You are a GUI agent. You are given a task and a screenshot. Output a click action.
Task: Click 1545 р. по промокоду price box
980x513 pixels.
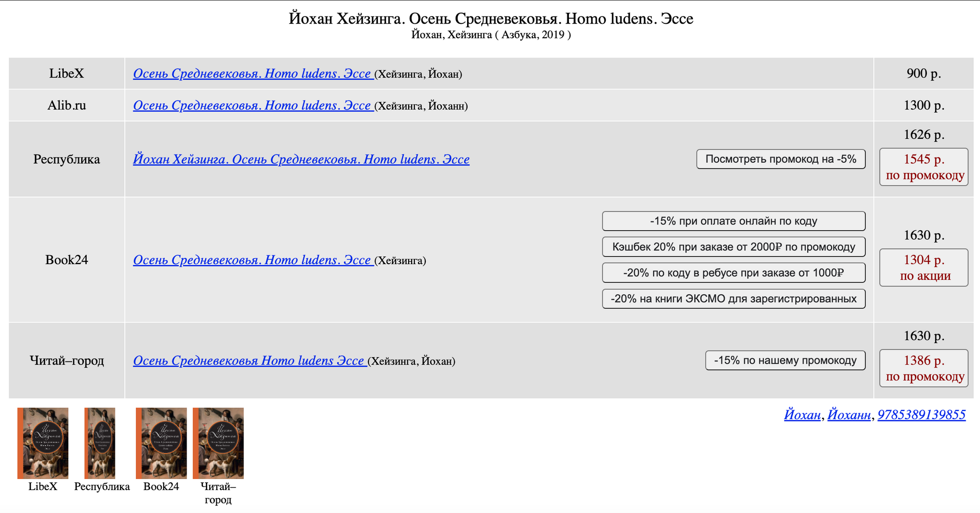click(924, 167)
